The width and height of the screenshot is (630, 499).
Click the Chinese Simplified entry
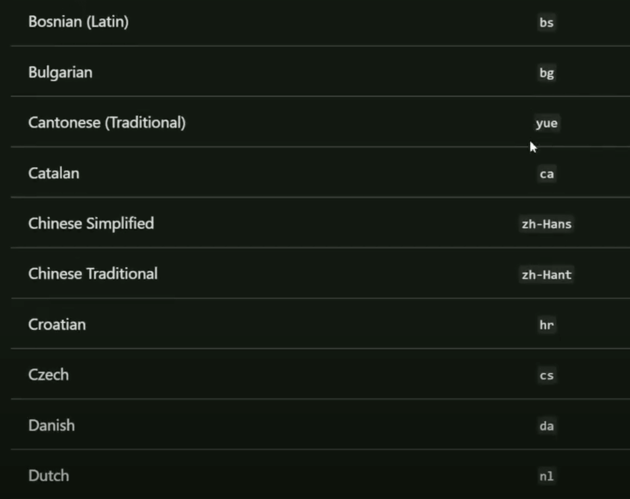point(91,223)
